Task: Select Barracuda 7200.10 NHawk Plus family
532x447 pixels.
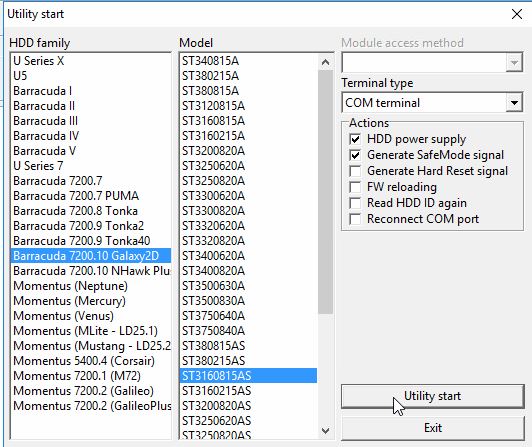Action: click(91, 271)
